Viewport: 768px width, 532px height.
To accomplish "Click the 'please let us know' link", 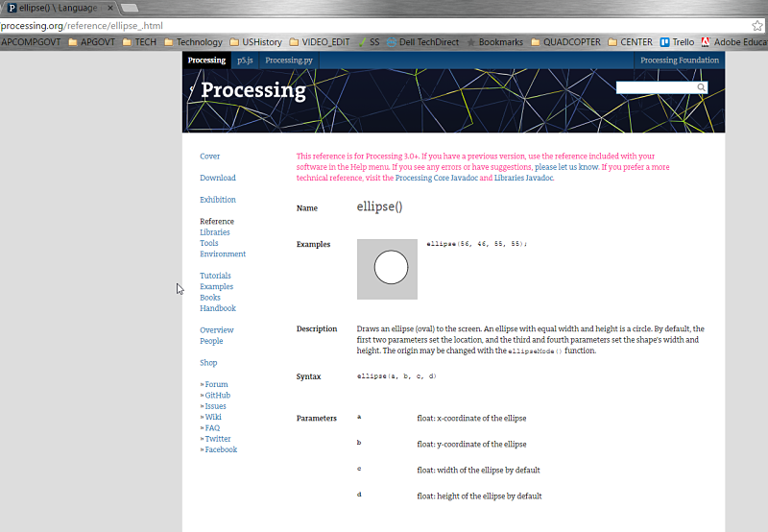I will point(566,167).
